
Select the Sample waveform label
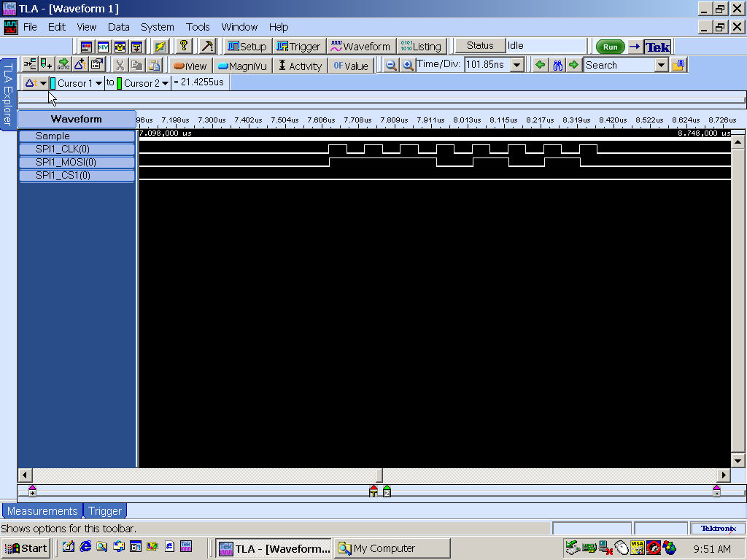pos(77,136)
